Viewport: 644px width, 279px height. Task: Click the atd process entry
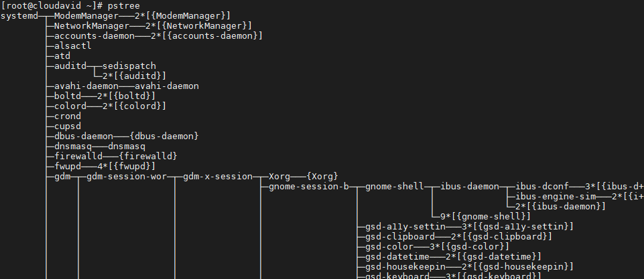[x=62, y=56]
